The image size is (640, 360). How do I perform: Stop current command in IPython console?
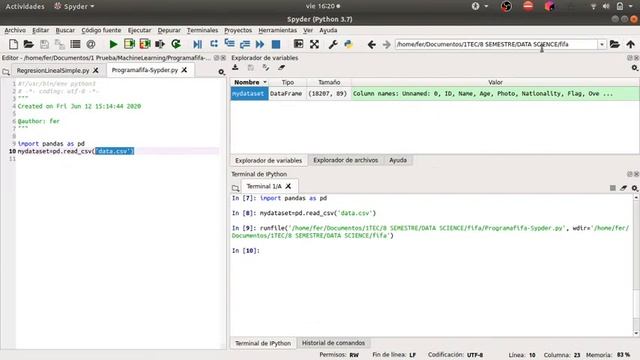pyautogui.click(x=613, y=188)
